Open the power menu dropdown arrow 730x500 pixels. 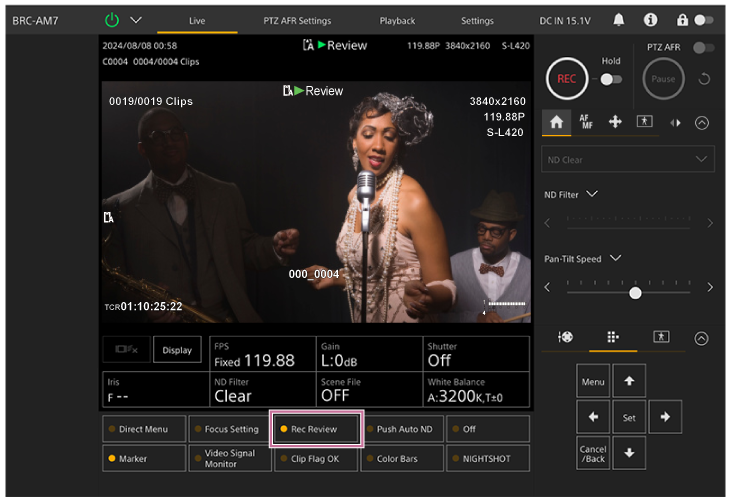pyautogui.click(x=137, y=20)
